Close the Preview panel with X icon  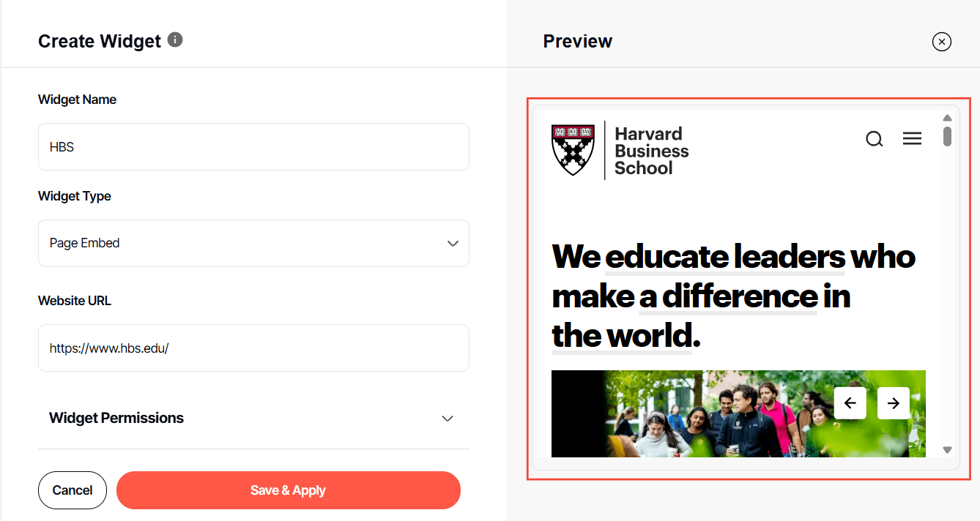941,42
